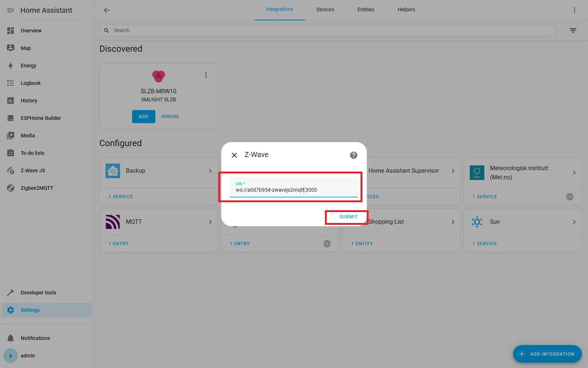Screen dimensions: 588x368
Task: Select the Zigbee2MQTT sidebar icon
Action: [11, 188]
